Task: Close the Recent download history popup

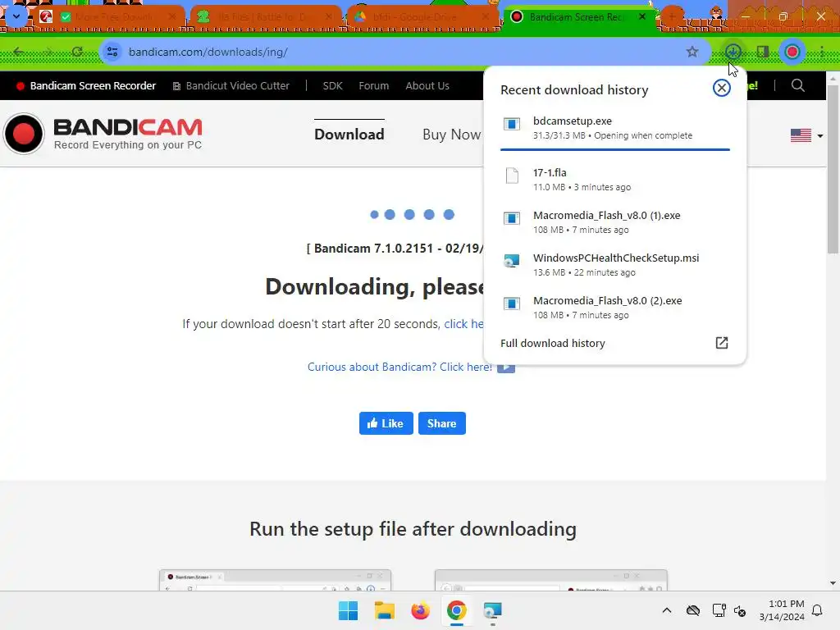Action: pyautogui.click(x=722, y=88)
